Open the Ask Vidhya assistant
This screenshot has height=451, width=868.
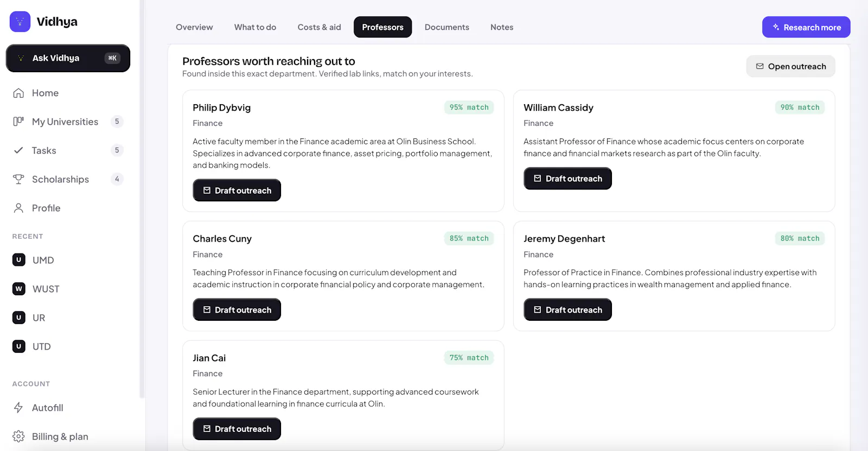[68, 58]
